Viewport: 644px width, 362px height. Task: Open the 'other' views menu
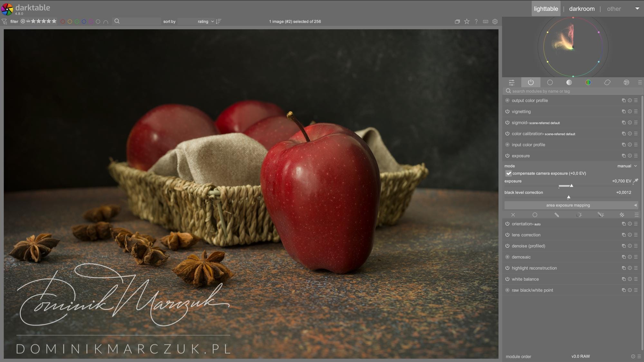(x=614, y=9)
